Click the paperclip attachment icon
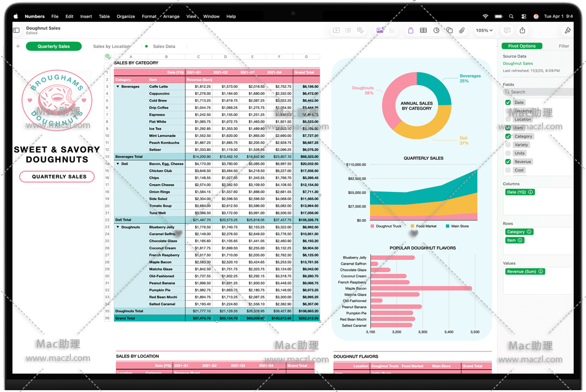Screen dimensions: 586x392 coord(462,31)
